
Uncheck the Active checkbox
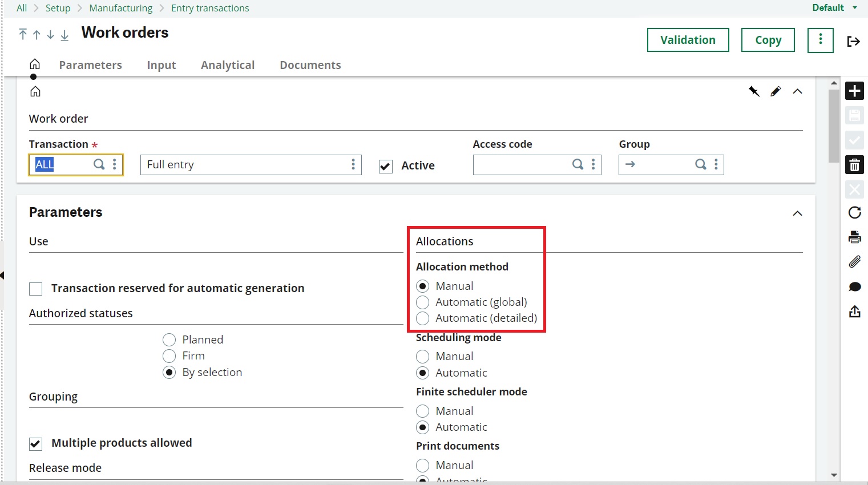point(385,166)
